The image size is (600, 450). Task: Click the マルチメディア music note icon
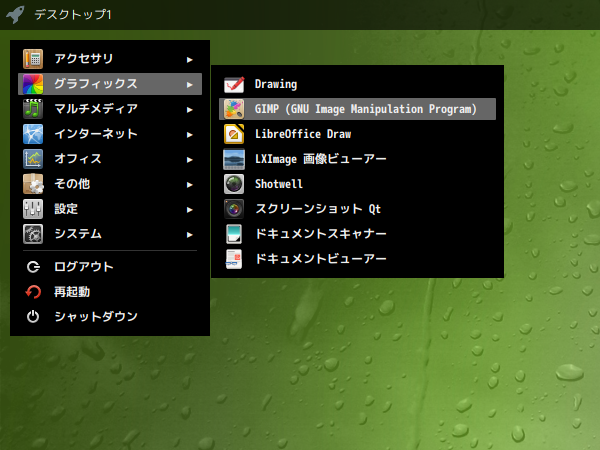33,109
